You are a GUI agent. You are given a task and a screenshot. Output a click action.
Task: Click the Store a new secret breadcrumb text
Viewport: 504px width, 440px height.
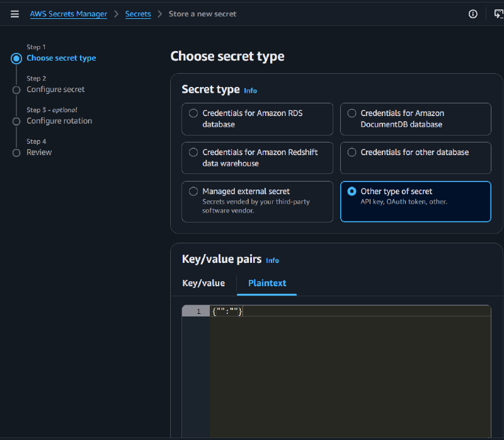[202, 14]
